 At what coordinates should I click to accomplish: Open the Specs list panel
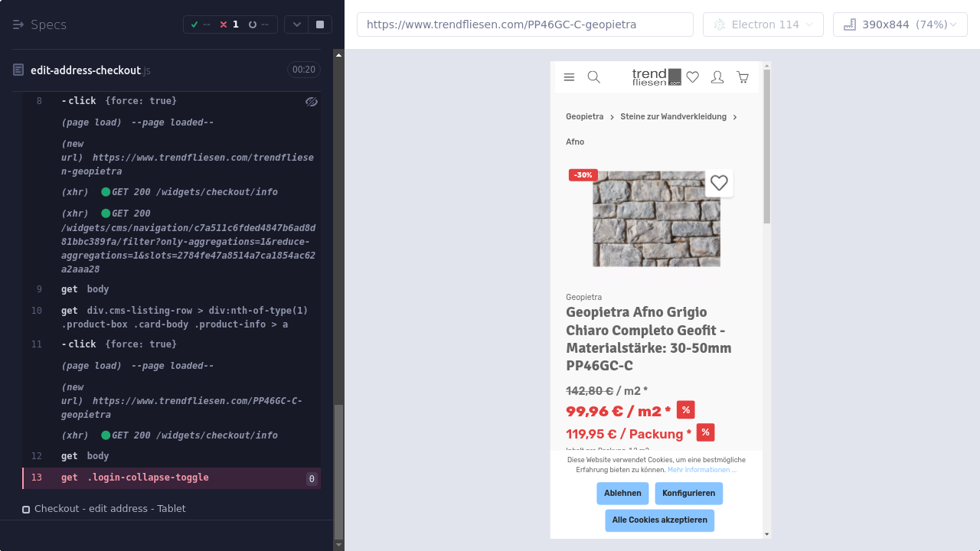[40, 24]
